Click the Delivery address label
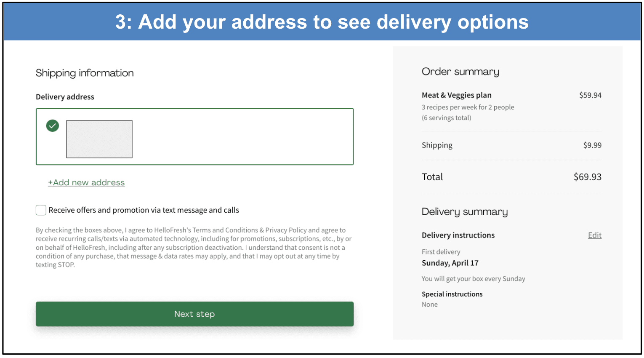Image resolution: width=644 pixels, height=358 pixels. pos(65,97)
